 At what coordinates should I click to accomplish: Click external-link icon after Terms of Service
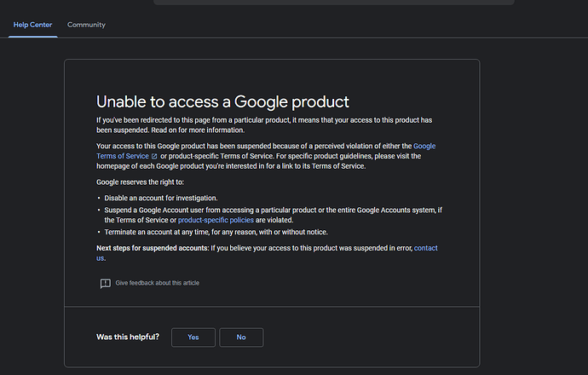pyautogui.click(x=154, y=156)
